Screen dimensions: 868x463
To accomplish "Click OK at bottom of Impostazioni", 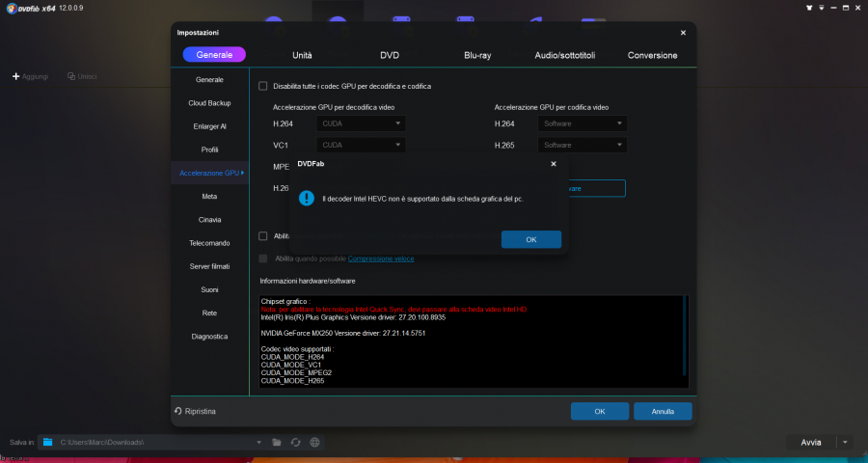I will (600, 412).
